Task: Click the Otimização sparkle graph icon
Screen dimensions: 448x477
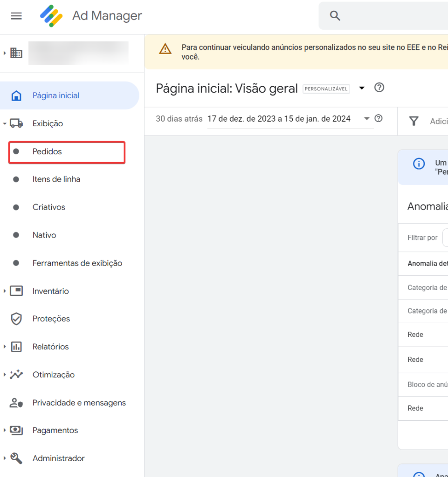Action: click(16, 375)
